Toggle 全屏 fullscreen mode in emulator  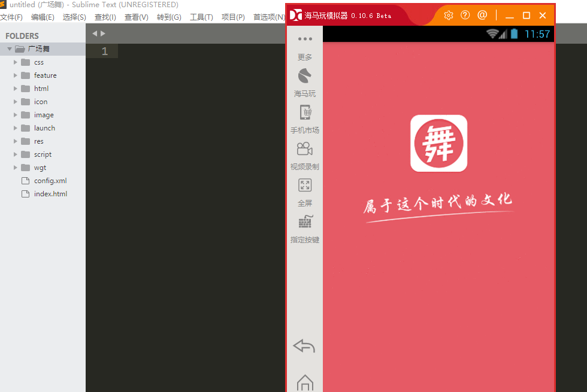305,186
